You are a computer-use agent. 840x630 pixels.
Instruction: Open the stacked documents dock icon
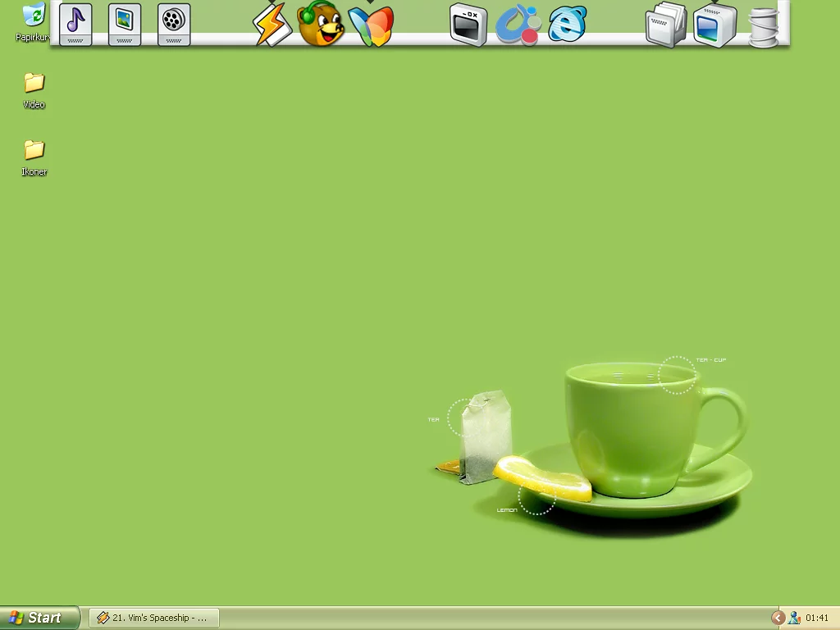pos(665,25)
